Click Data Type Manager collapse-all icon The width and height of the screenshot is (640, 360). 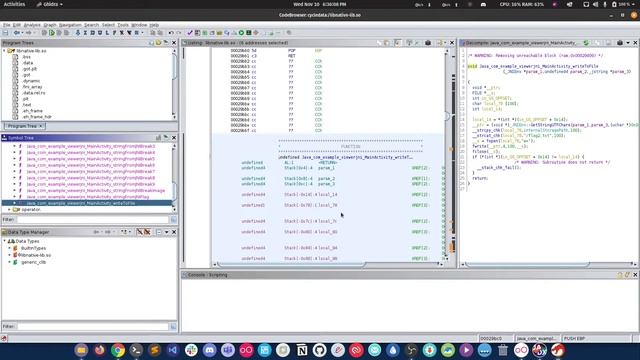tap(158, 232)
